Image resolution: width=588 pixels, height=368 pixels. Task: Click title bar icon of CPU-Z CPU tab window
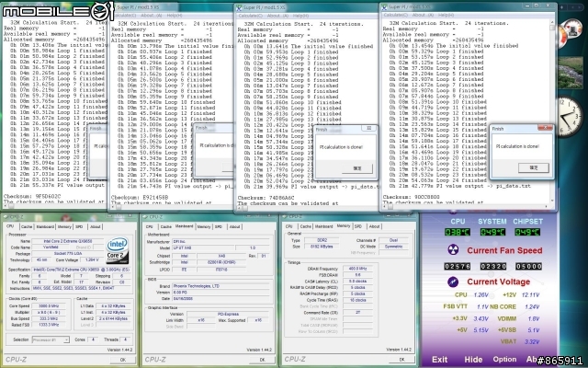(x=6, y=217)
